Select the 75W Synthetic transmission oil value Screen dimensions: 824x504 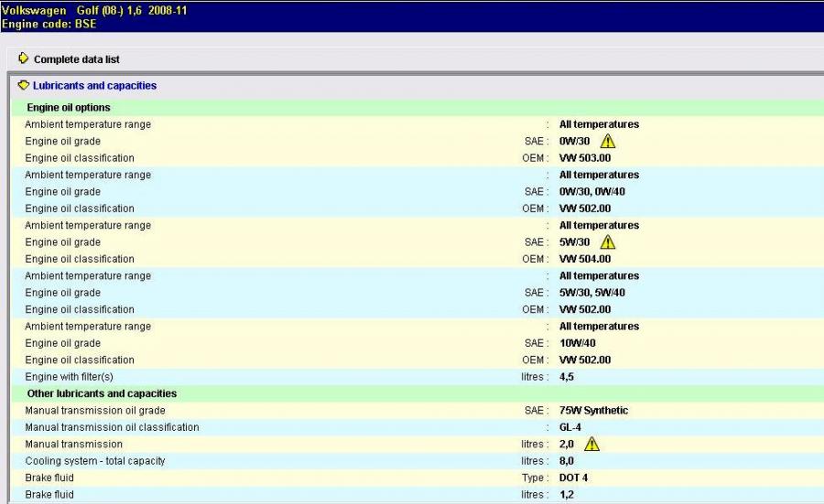point(593,411)
